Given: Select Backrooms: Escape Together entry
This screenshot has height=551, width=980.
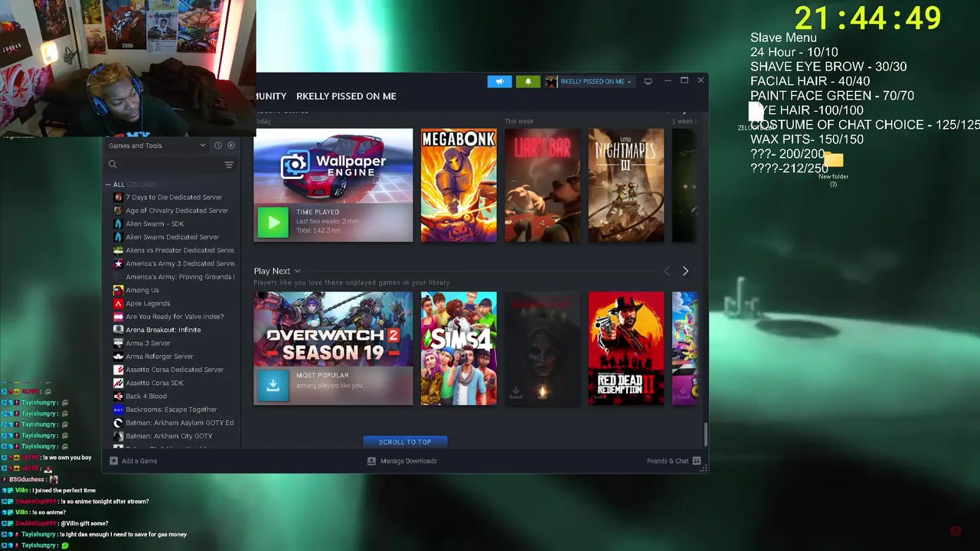Looking at the screenshot, I should tap(173, 409).
